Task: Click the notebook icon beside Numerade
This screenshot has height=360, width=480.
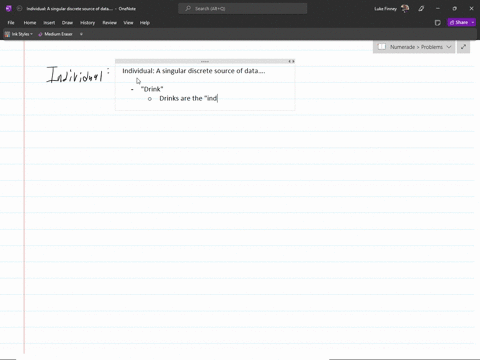Action: pos(382,47)
